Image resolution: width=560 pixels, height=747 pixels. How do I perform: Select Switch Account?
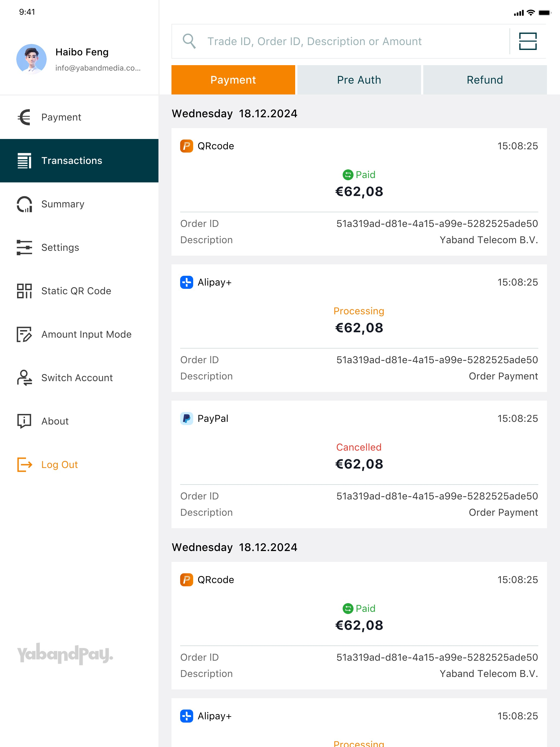coord(79,378)
